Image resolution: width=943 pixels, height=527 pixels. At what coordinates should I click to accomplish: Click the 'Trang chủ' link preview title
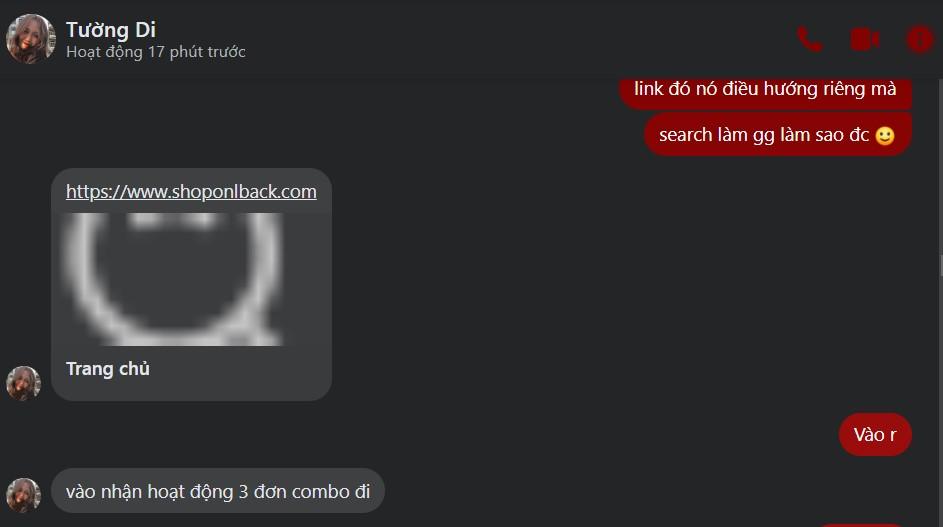coord(108,369)
